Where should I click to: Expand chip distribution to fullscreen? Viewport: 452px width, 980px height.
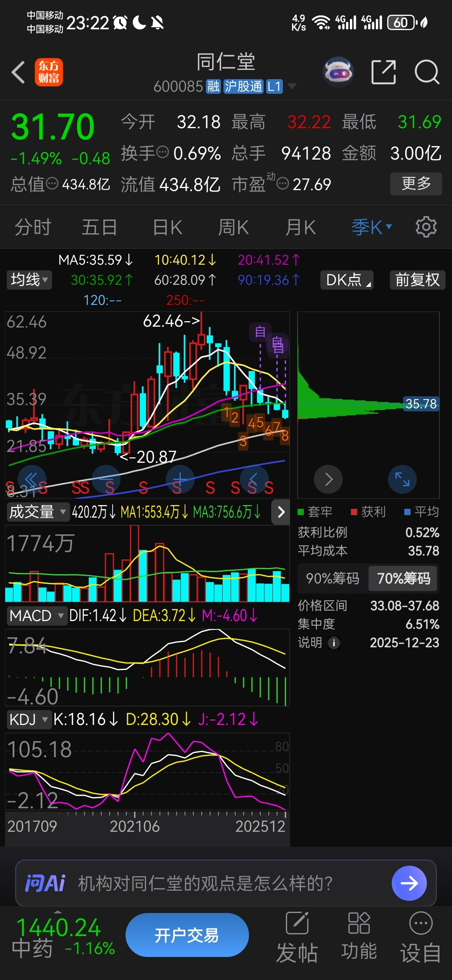402,479
